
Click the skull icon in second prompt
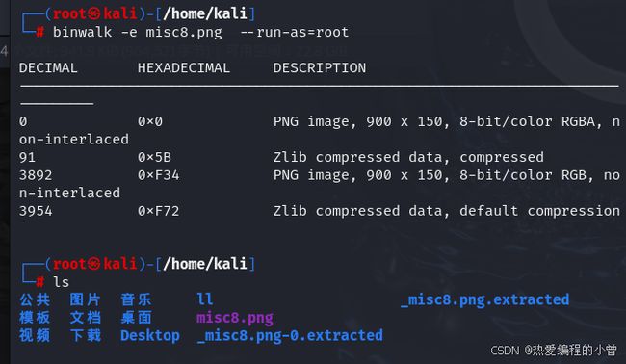tap(93, 264)
